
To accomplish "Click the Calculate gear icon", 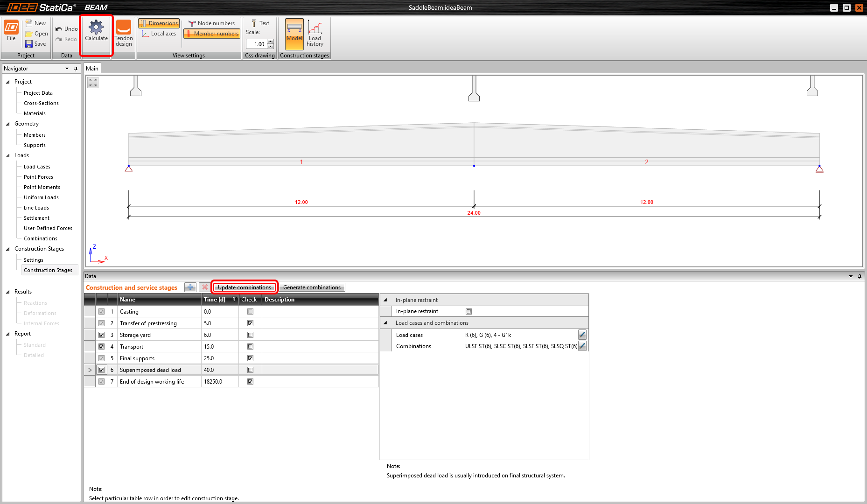I will point(96,28).
